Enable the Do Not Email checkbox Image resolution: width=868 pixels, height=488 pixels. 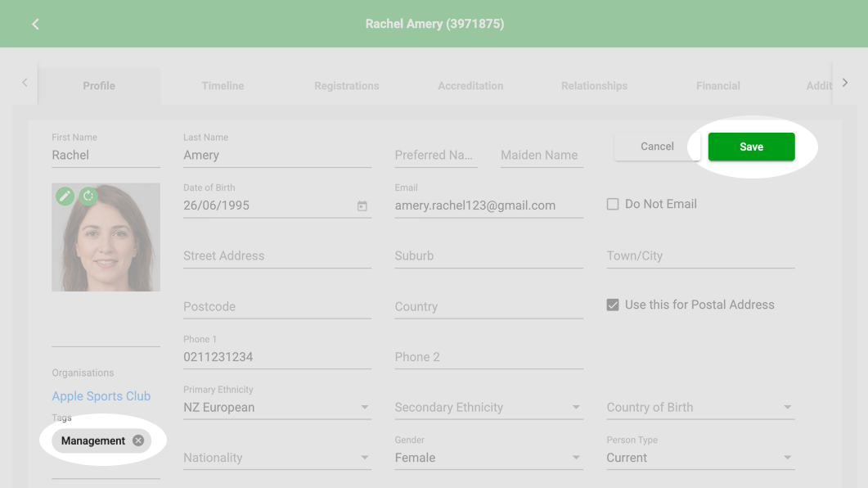pos(613,205)
